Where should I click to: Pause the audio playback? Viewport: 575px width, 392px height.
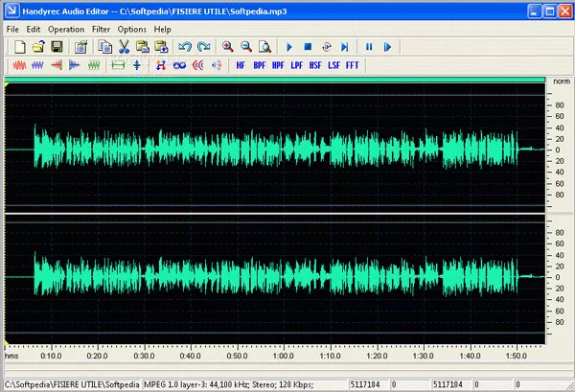(x=369, y=46)
